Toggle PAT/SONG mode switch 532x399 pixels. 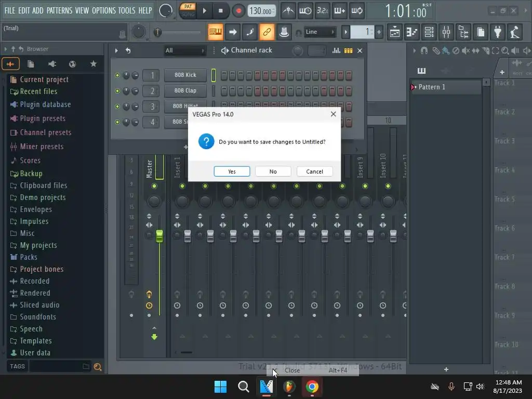(x=188, y=11)
